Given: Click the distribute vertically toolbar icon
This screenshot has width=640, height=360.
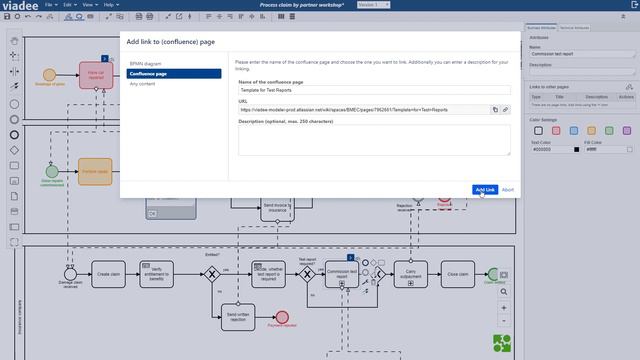Looking at the screenshot, I should coord(292,17).
